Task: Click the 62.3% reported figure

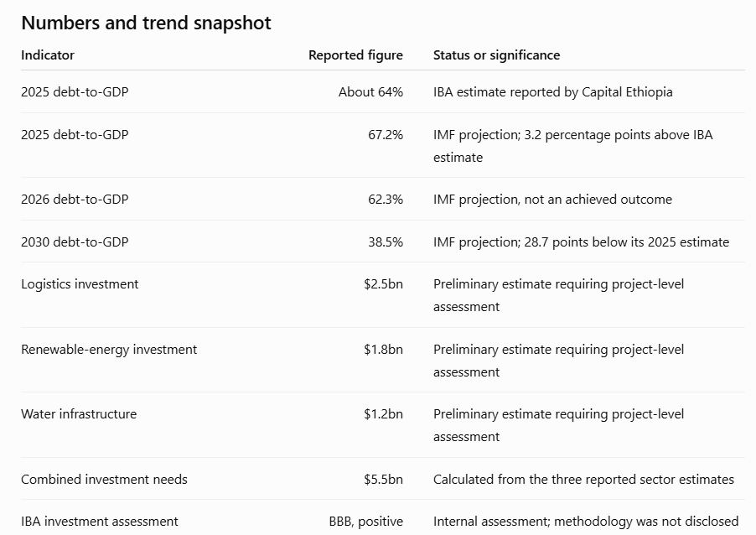Action: coord(386,200)
